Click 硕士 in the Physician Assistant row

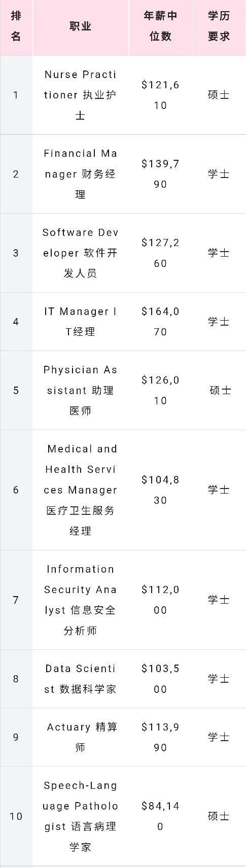220,391
